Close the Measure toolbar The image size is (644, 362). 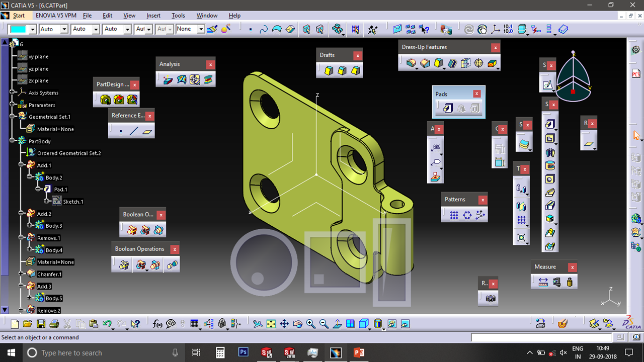(x=572, y=267)
